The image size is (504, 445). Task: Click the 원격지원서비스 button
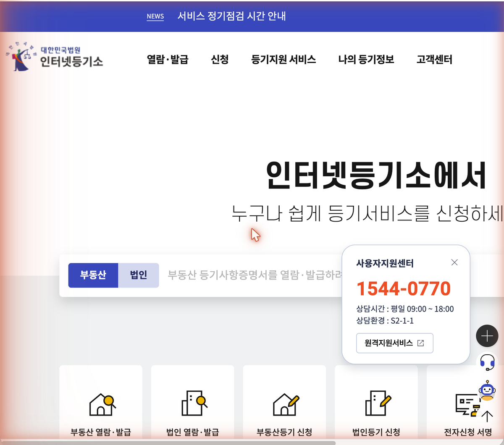[394, 343]
